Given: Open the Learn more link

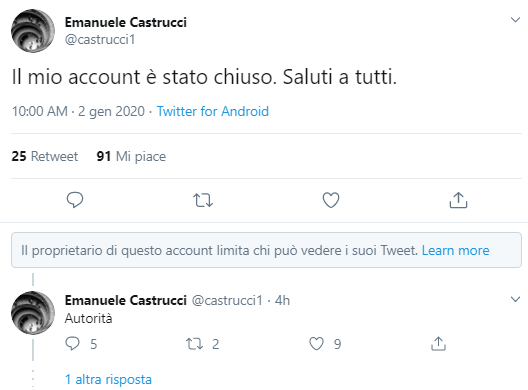Looking at the screenshot, I should (x=455, y=251).
